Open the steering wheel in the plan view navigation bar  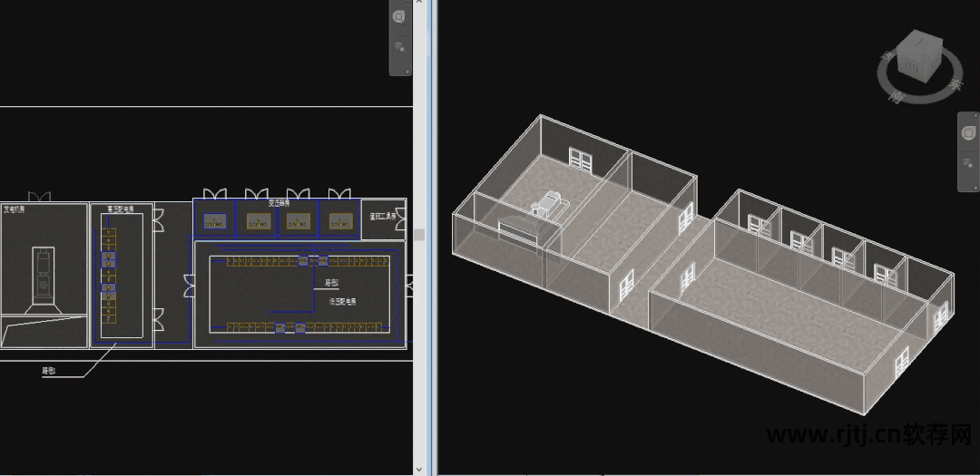(400, 17)
